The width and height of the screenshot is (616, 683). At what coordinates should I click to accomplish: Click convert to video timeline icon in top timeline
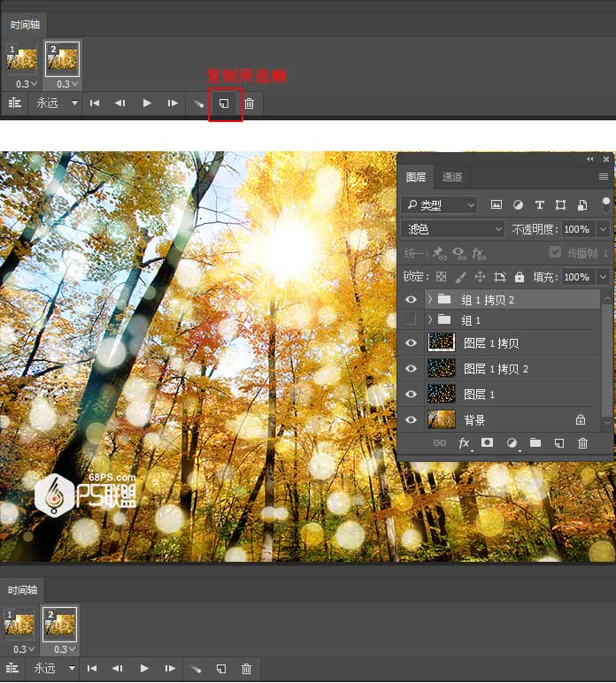(x=14, y=104)
